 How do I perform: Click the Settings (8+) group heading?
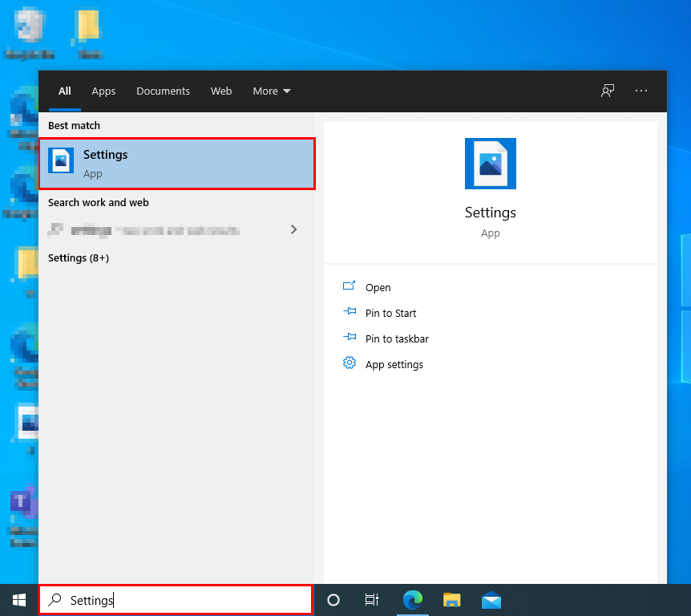79,258
